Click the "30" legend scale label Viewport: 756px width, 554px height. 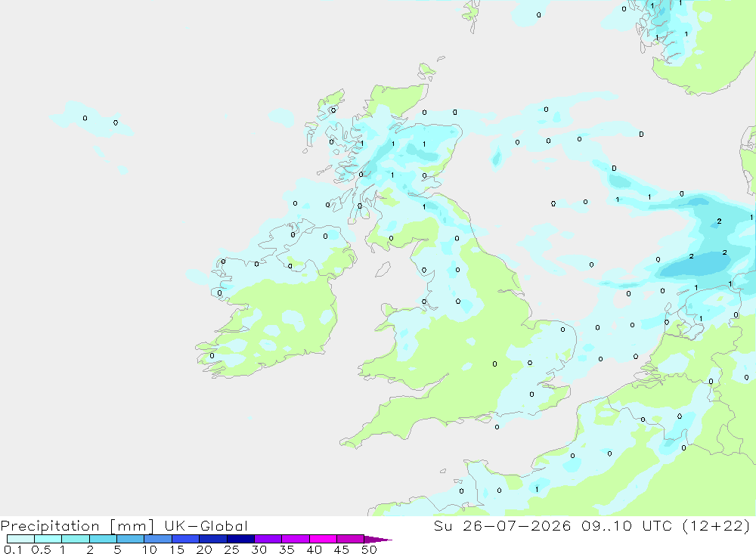259,549
